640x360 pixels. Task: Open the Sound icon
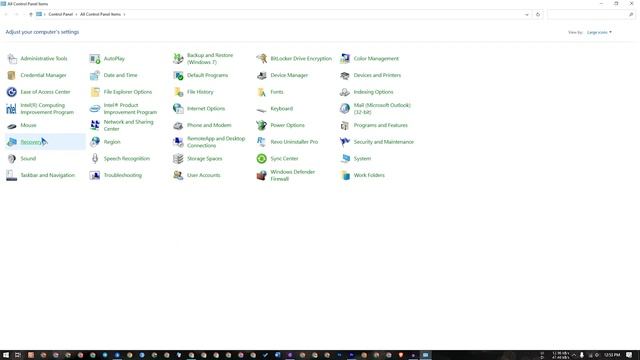pyautogui.click(x=12, y=159)
